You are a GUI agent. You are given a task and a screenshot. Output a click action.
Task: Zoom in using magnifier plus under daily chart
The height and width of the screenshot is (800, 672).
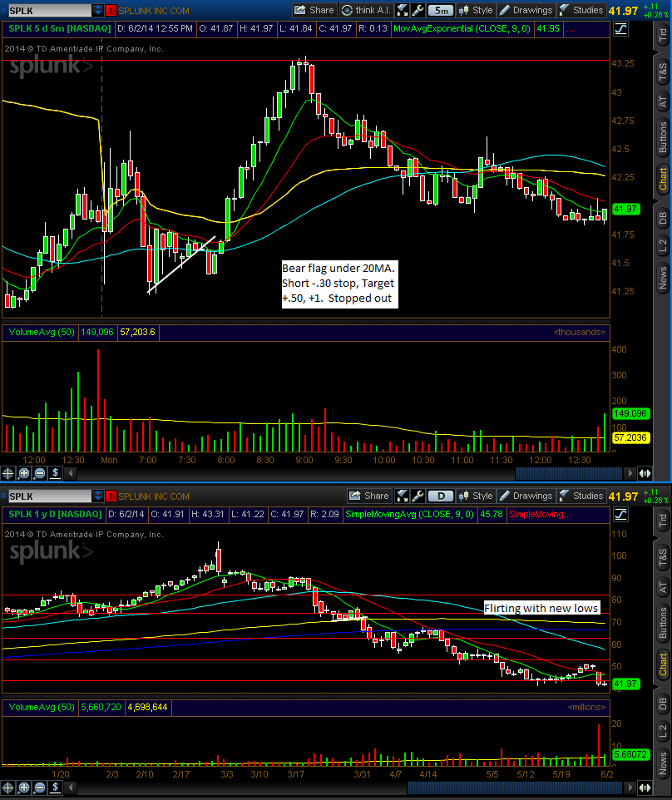[x=23, y=788]
